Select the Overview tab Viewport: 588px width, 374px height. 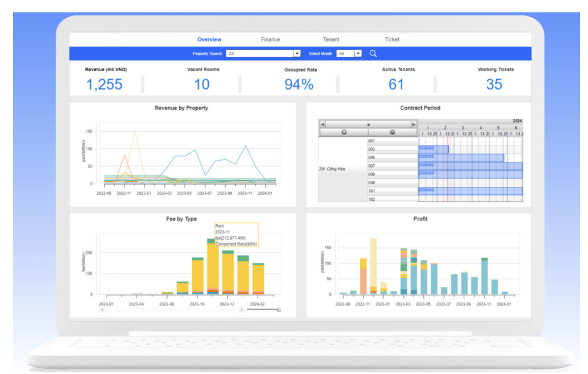pos(209,39)
